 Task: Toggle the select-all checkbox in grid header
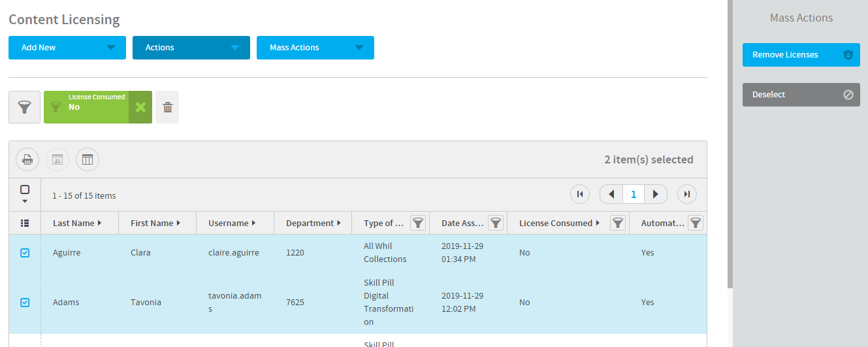25,190
